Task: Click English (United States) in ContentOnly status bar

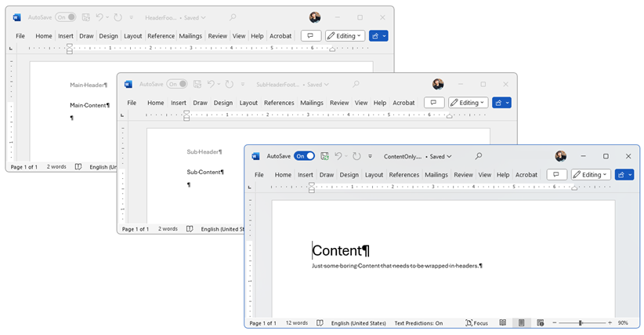Action: click(x=359, y=323)
